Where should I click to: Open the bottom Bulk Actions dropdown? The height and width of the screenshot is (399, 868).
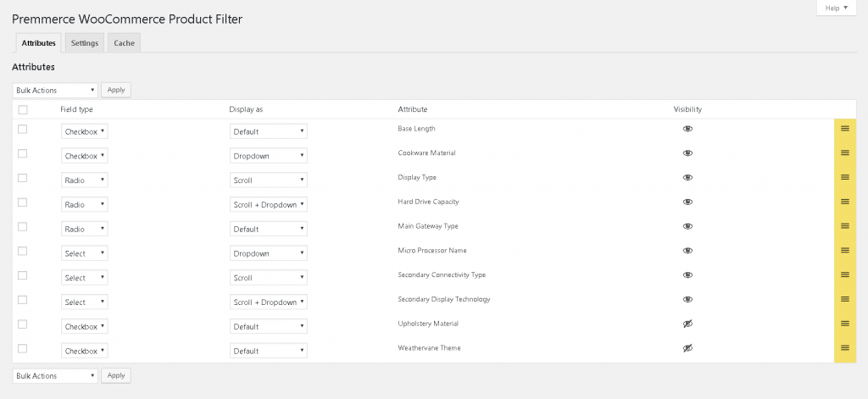pos(55,376)
